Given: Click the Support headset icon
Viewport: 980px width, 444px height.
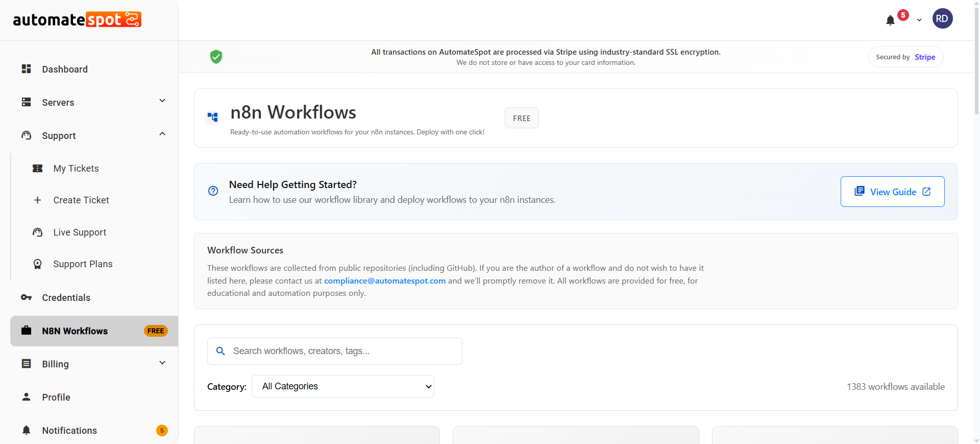Looking at the screenshot, I should [x=27, y=135].
